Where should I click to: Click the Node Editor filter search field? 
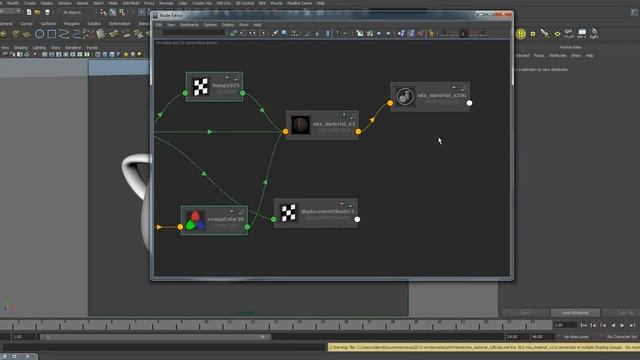click(194, 33)
